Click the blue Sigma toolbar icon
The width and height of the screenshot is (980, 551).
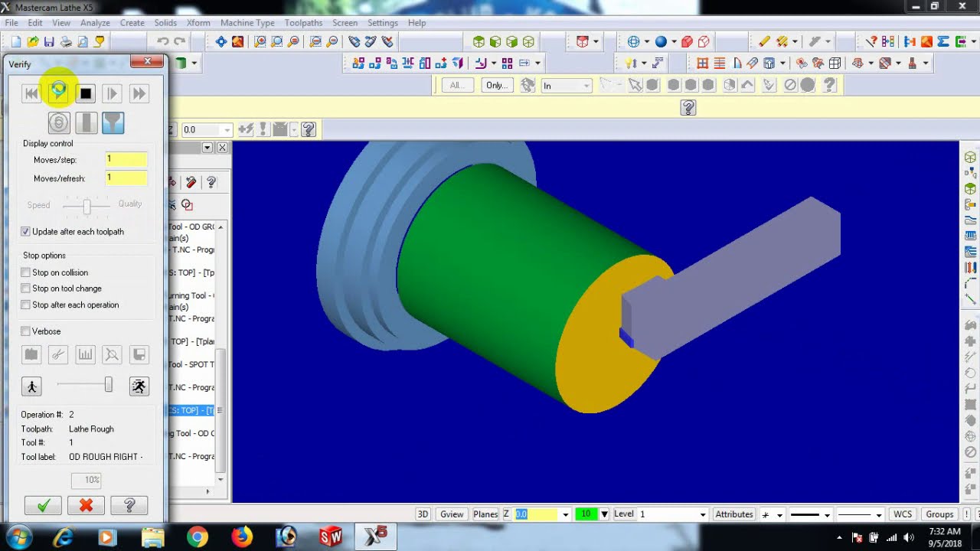(943, 41)
